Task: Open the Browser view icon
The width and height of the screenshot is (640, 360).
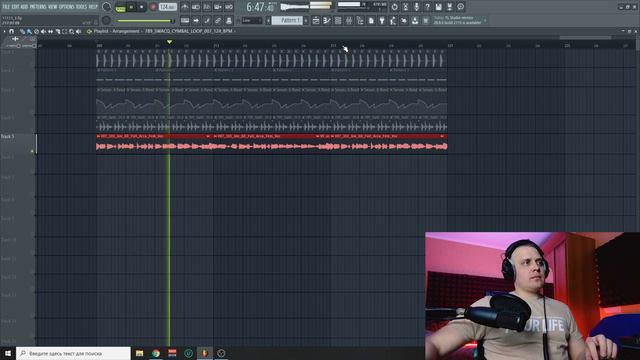Action: (x=360, y=20)
